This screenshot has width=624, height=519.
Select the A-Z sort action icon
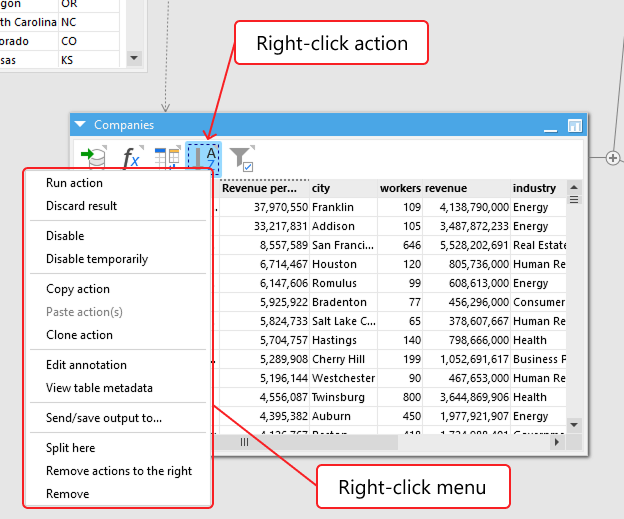pyautogui.click(x=203, y=159)
